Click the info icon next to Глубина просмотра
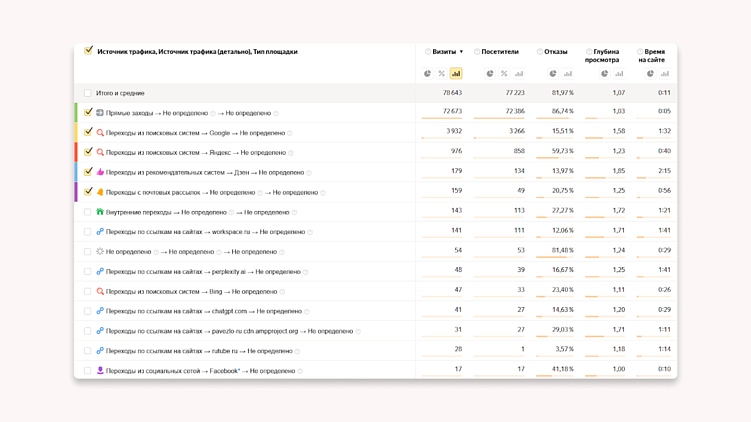 589,52
